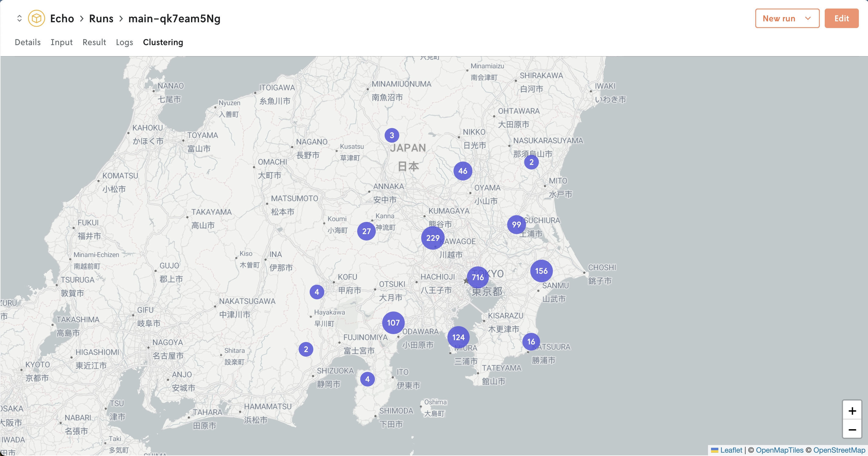The width and height of the screenshot is (868, 456).
Task: Switch to the Logs tab
Action: coord(124,42)
